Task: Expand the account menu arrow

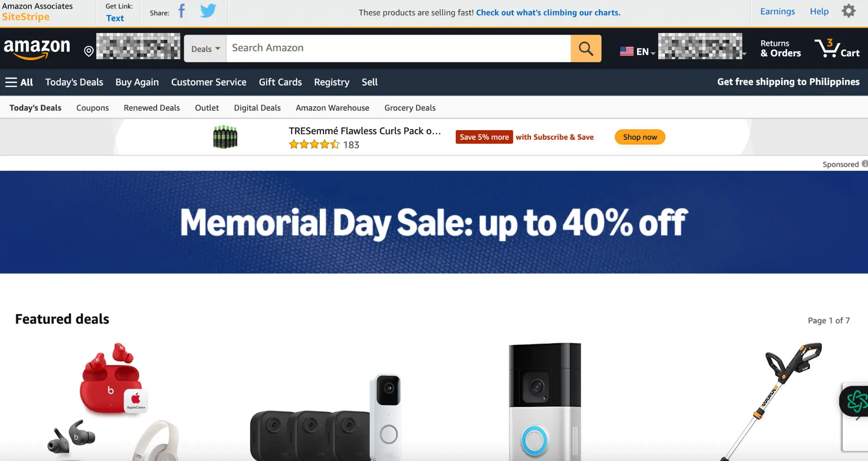Action: coord(744,54)
